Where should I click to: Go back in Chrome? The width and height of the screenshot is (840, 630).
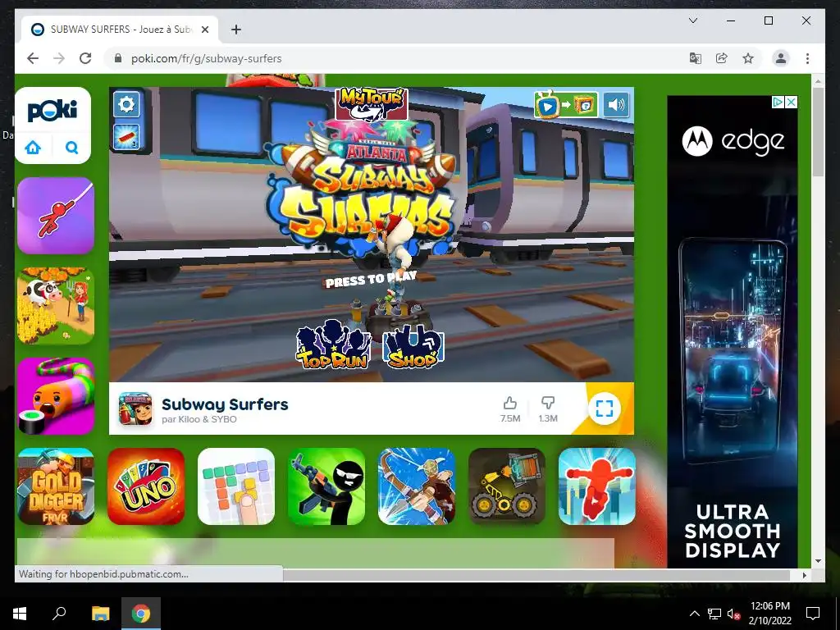point(33,58)
